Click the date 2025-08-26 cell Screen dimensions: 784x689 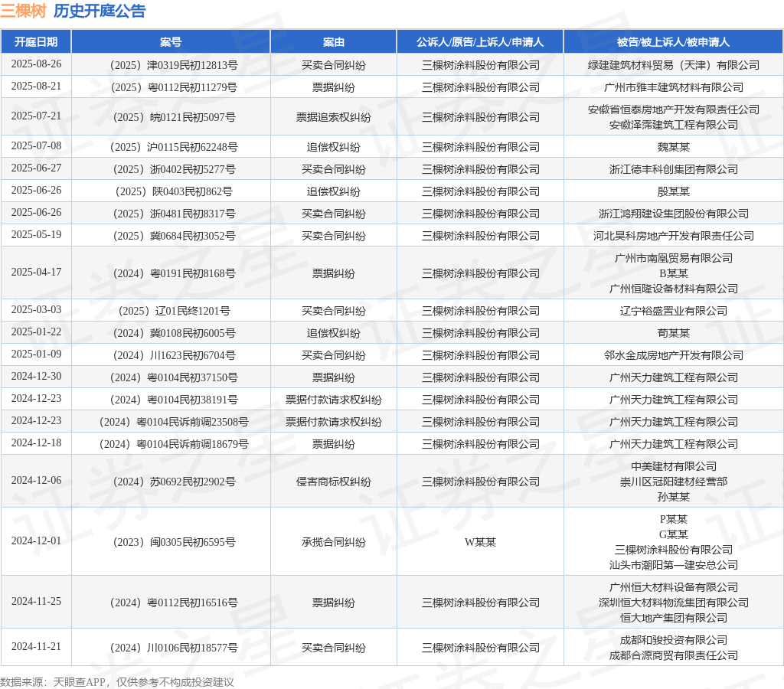tap(36, 64)
